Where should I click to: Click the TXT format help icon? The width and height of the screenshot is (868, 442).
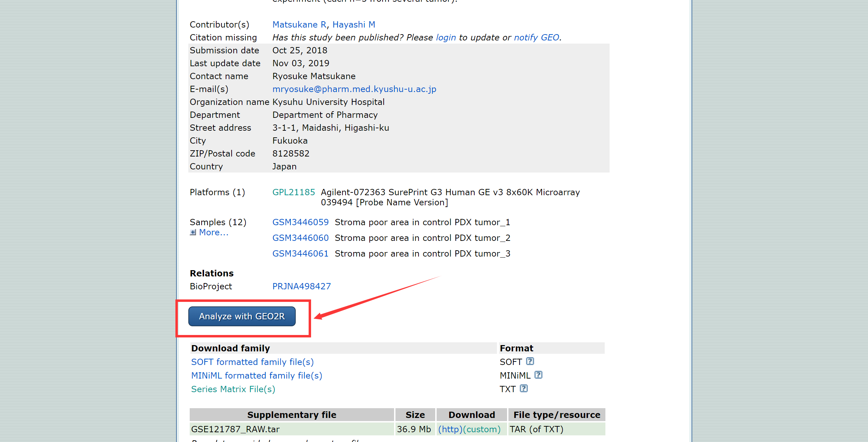point(523,388)
